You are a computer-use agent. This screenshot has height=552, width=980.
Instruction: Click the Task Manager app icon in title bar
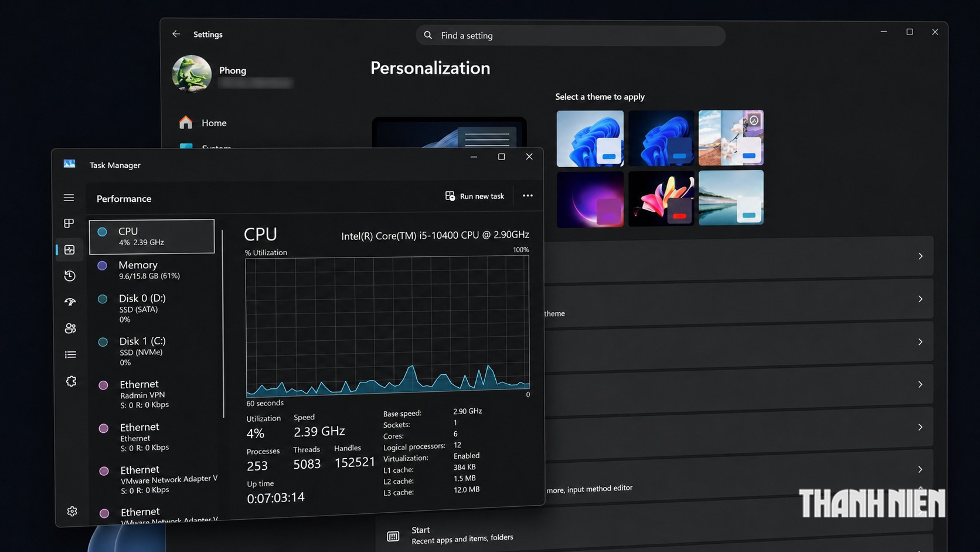69,164
